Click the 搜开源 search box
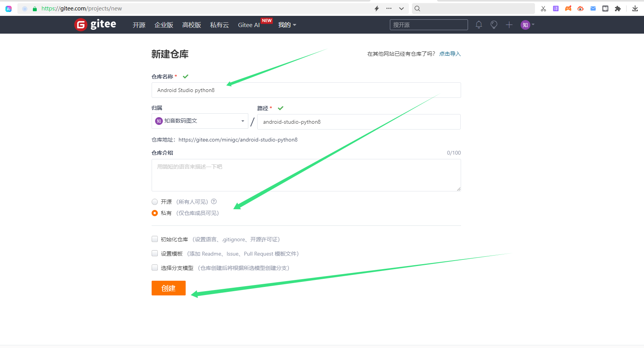This screenshot has height=348, width=644. [429, 25]
